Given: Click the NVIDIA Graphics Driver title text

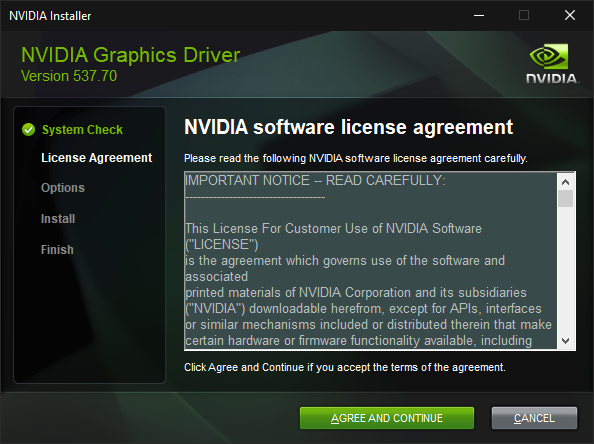Looking at the screenshot, I should tap(131, 55).
